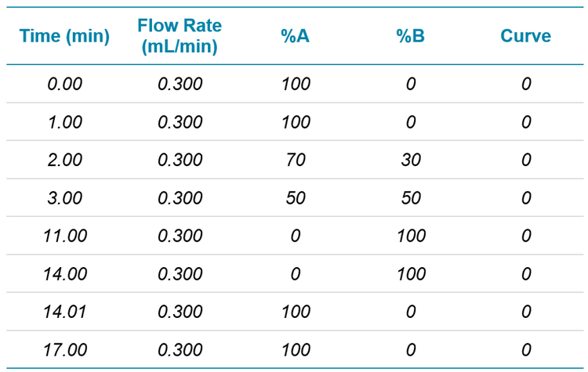The image size is (588, 372).
Task: Select the 14.01 time cell
Action: click(64, 312)
